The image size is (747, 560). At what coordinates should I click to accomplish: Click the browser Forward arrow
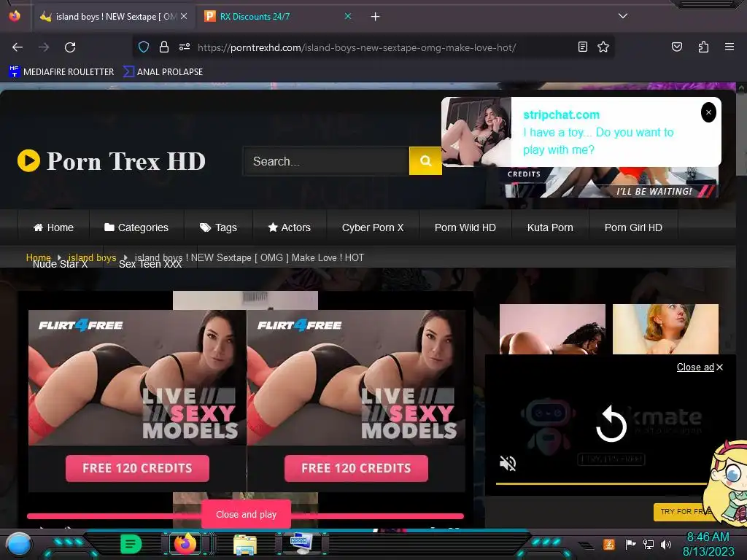tap(44, 47)
